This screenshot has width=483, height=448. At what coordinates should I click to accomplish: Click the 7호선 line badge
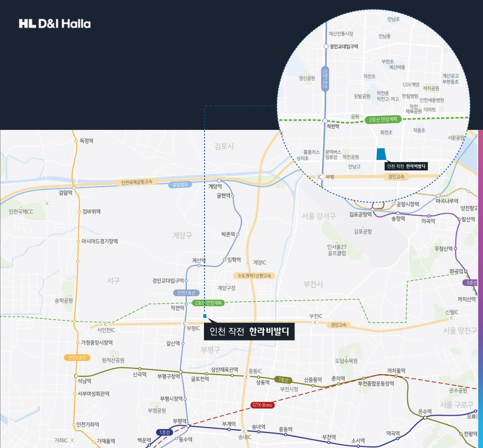pos(283,380)
